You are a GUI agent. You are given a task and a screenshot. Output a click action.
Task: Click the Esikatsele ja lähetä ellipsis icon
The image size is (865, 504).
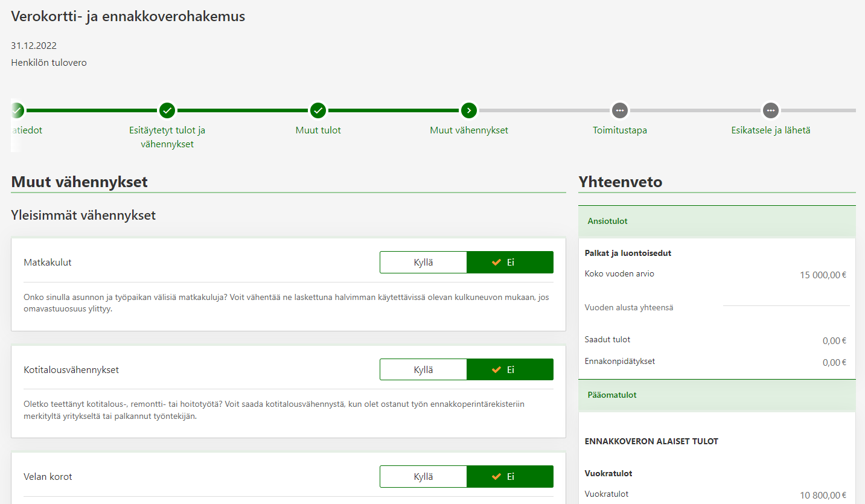coord(770,110)
